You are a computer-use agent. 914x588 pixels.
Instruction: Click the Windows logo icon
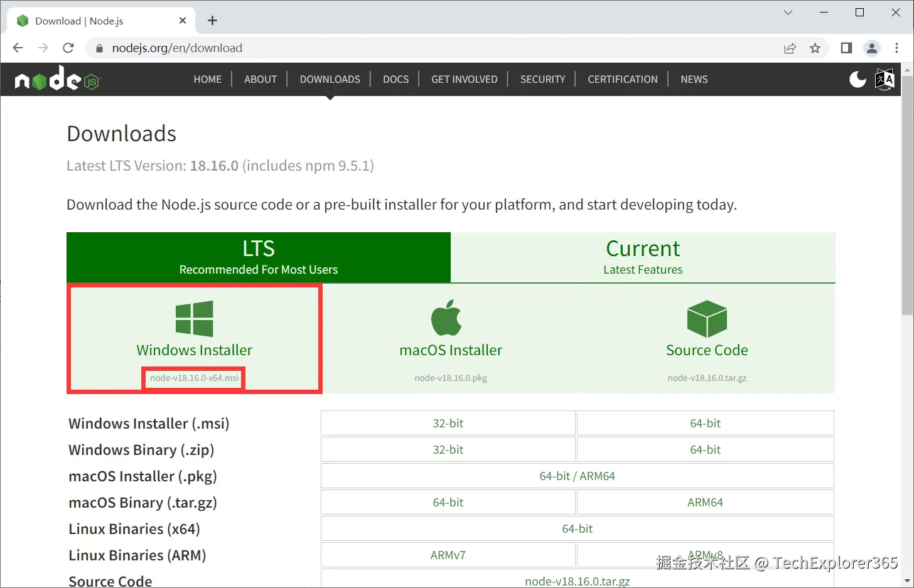click(195, 319)
